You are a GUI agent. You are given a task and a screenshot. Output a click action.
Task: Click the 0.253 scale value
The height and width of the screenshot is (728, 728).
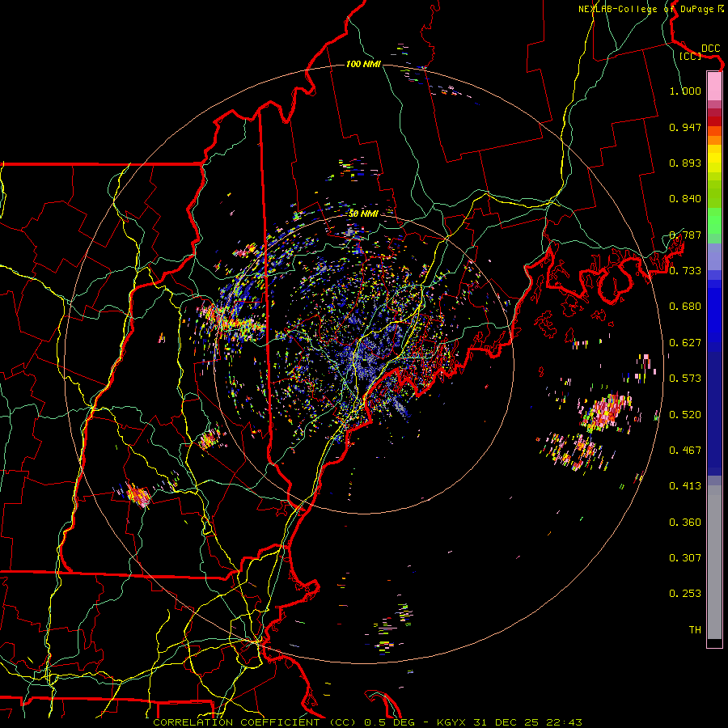click(x=685, y=594)
